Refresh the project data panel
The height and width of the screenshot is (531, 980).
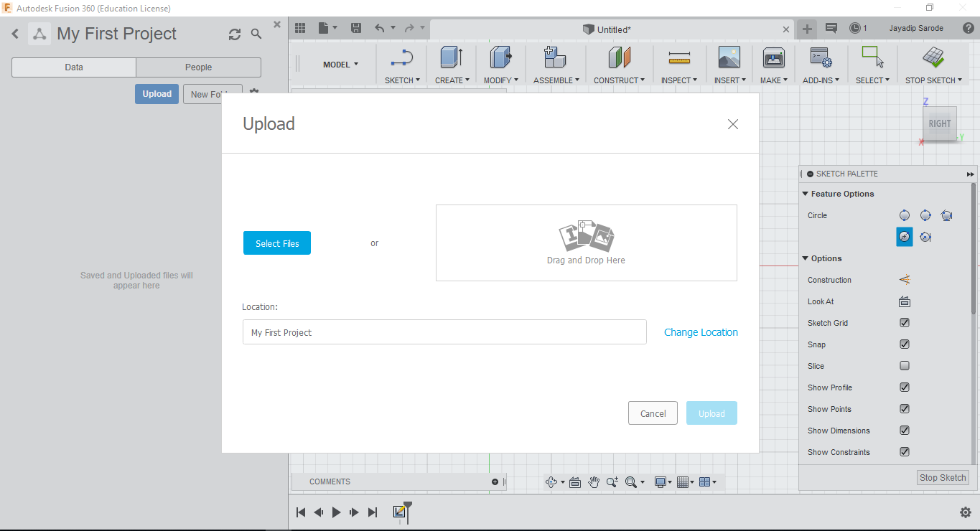coord(235,34)
